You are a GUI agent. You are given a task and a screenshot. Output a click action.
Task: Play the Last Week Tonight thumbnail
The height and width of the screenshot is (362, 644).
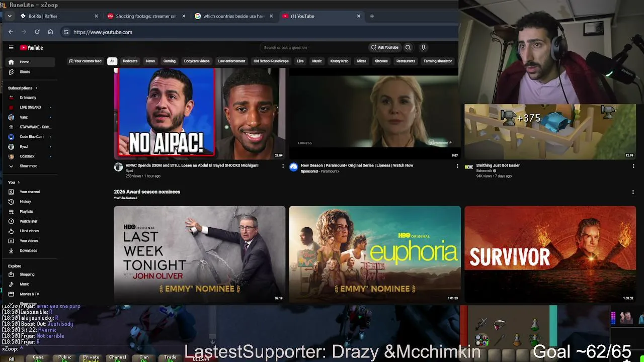(x=199, y=254)
